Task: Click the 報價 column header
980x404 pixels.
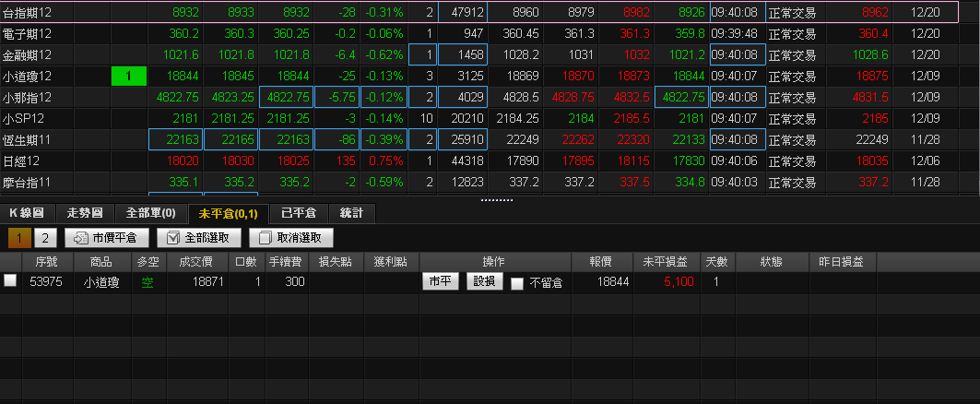Action: click(x=601, y=262)
